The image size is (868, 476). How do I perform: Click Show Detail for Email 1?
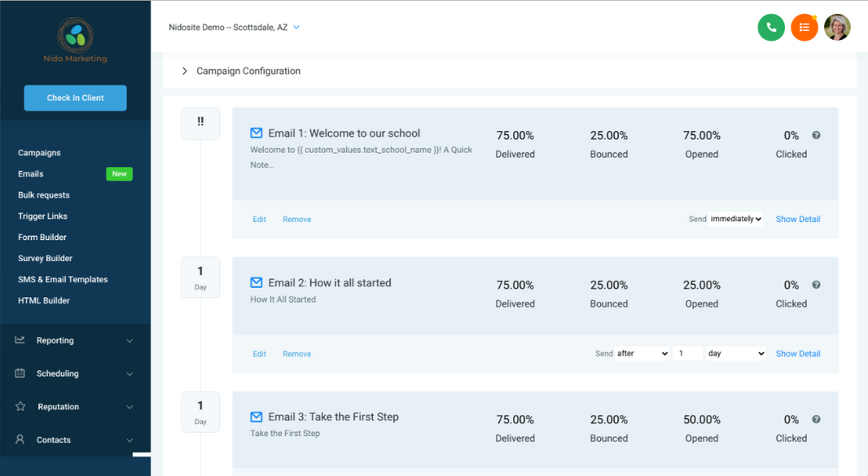click(x=797, y=219)
